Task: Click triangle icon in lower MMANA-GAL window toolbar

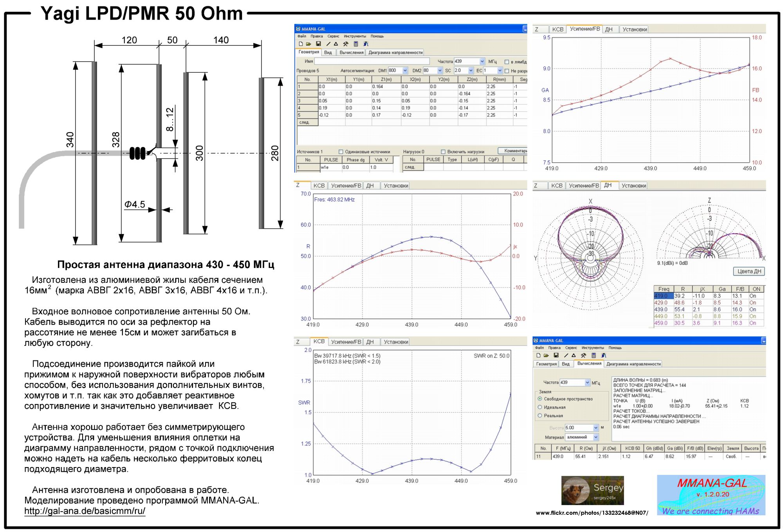Action: pyautogui.click(x=574, y=356)
